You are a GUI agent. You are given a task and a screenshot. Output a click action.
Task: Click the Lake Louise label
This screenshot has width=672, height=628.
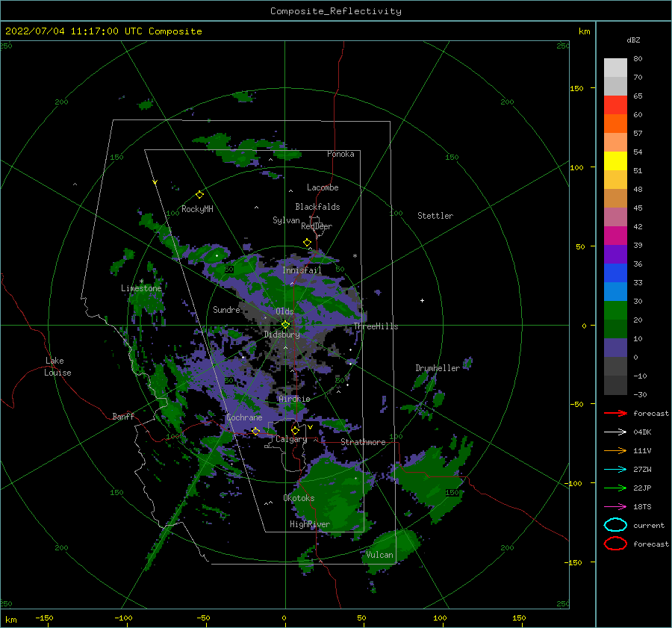click(x=57, y=367)
